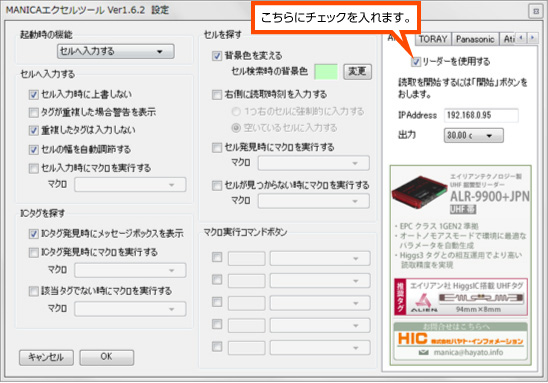The image size is (548, 383).
Task: Toggle リーダーを使用する checkbox
Action: [x=416, y=62]
